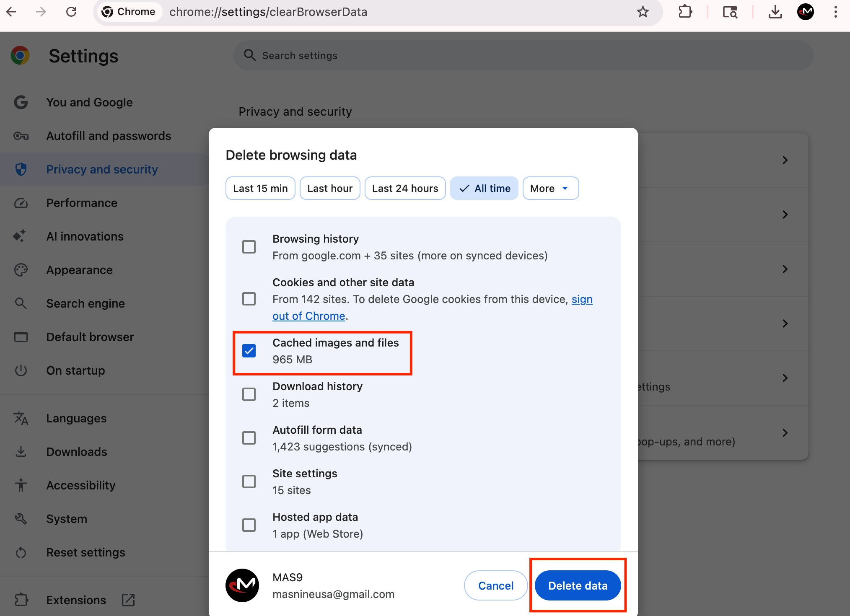
Task: Click the browser back arrow
Action: (12, 12)
